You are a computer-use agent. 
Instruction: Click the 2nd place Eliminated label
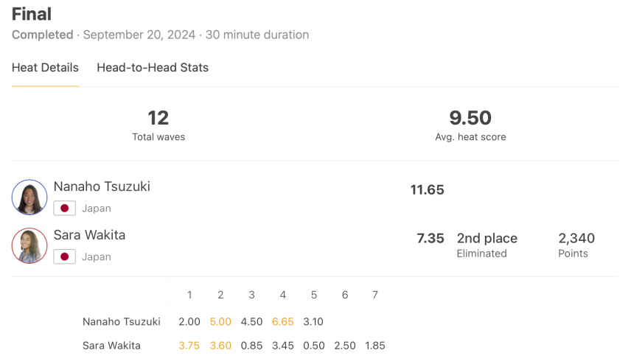[x=487, y=245]
